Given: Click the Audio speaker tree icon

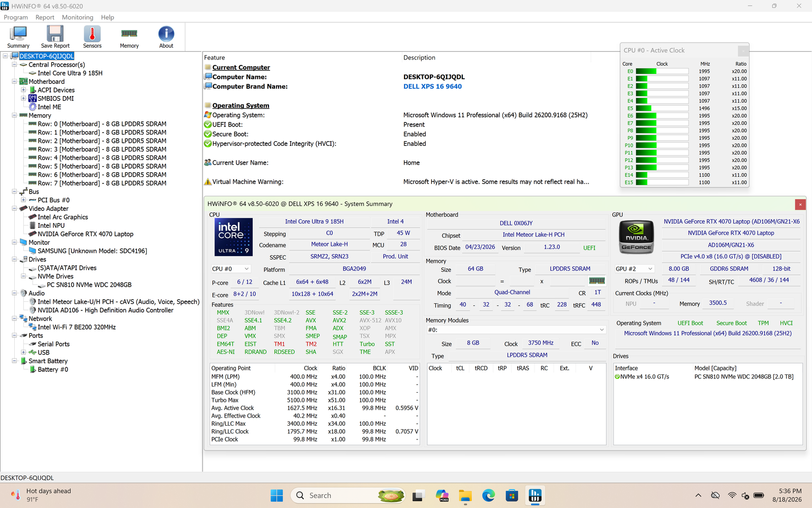Looking at the screenshot, I should pos(23,293).
